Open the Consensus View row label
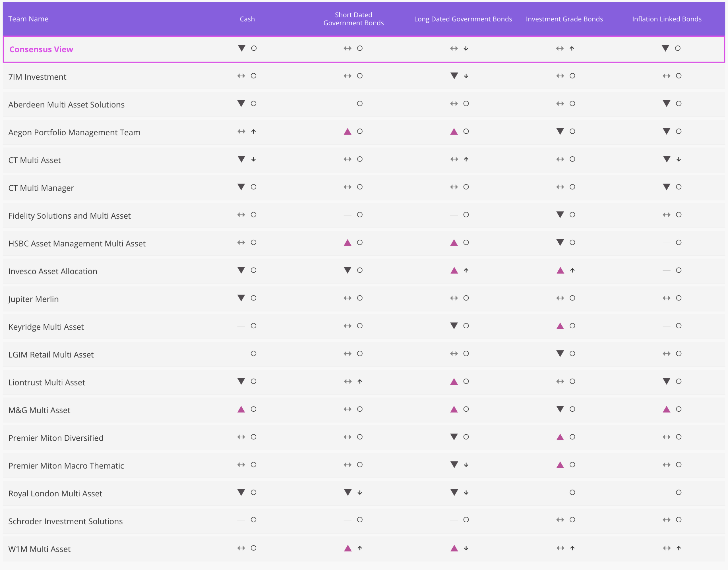The height and width of the screenshot is (570, 728). [x=42, y=49]
